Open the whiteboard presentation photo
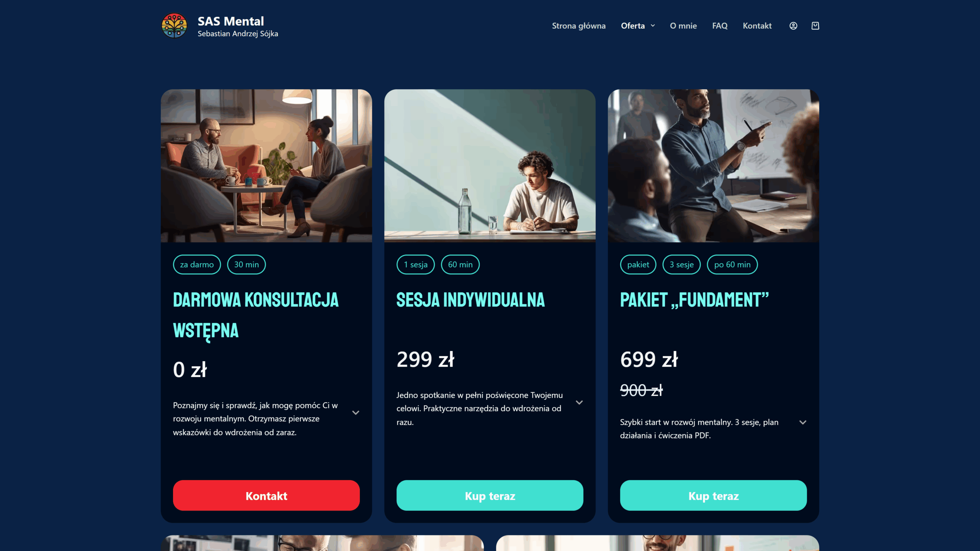The width and height of the screenshot is (980, 551). click(713, 166)
